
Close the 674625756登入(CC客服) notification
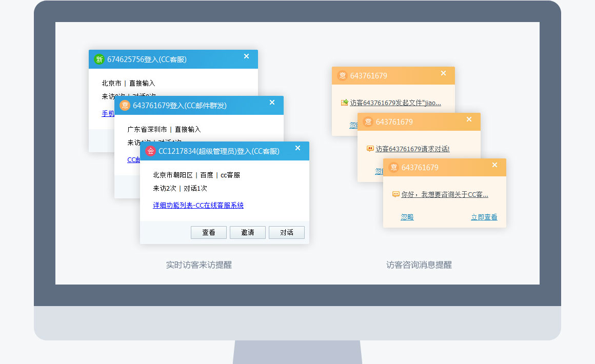click(x=246, y=56)
